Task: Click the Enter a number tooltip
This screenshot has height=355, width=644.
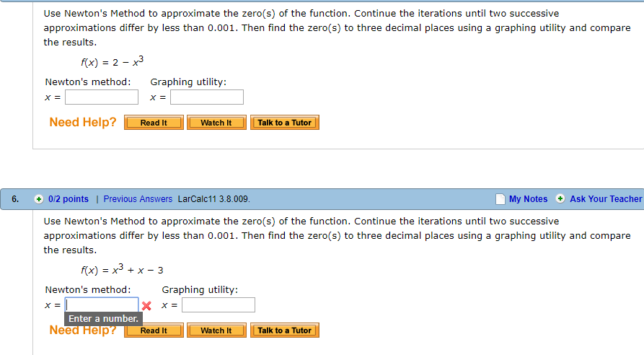Action: pyautogui.click(x=104, y=319)
